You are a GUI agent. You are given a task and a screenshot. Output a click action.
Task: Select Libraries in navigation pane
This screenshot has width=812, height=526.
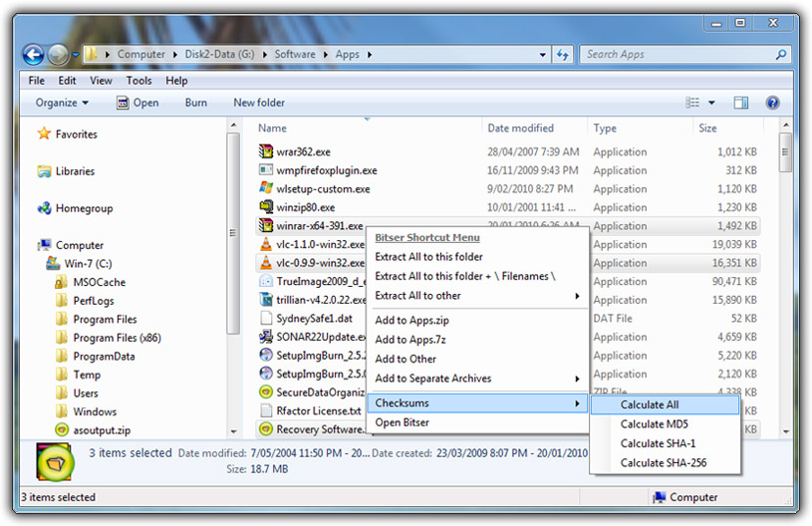[x=75, y=171]
